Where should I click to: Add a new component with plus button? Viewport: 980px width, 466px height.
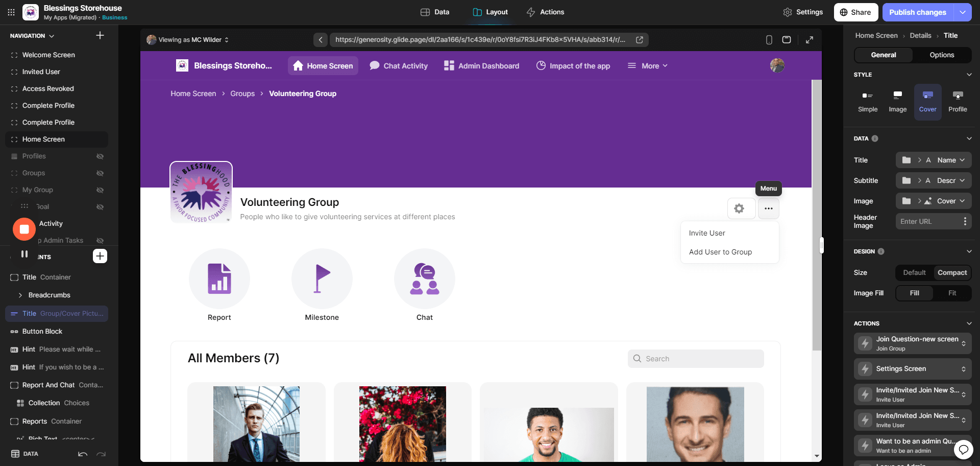(x=100, y=256)
